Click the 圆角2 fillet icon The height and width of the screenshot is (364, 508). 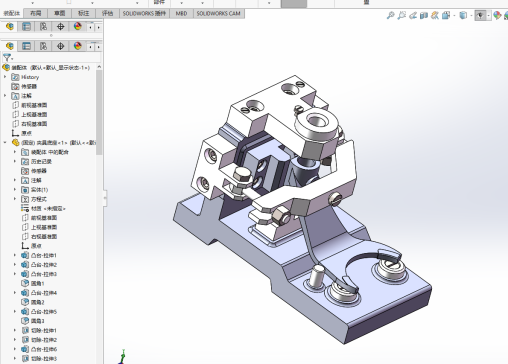point(25,302)
